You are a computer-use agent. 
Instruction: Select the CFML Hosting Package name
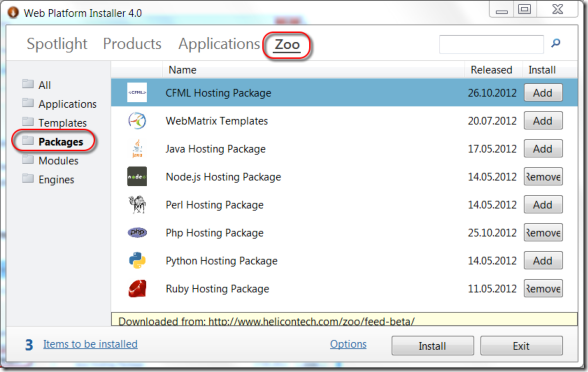[218, 93]
